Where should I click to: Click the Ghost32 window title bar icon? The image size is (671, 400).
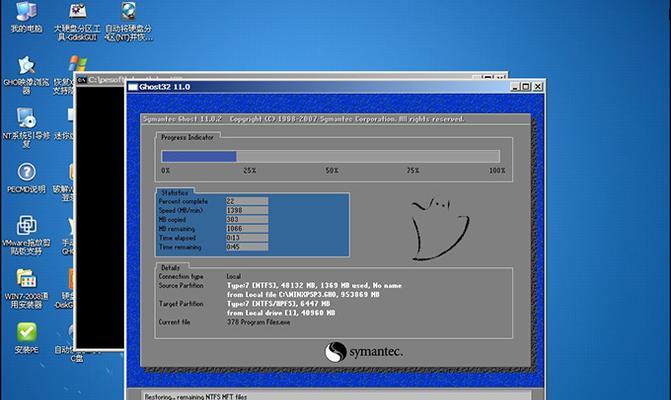(x=133, y=87)
